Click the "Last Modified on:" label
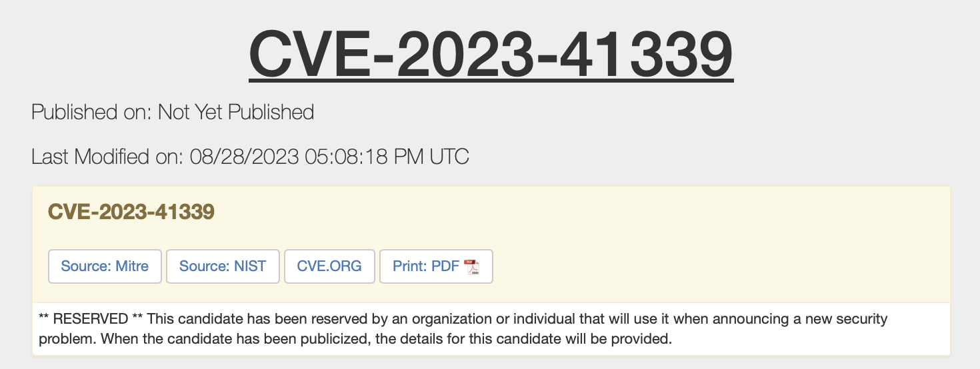The width and height of the screenshot is (980, 369). [x=108, y=157]
